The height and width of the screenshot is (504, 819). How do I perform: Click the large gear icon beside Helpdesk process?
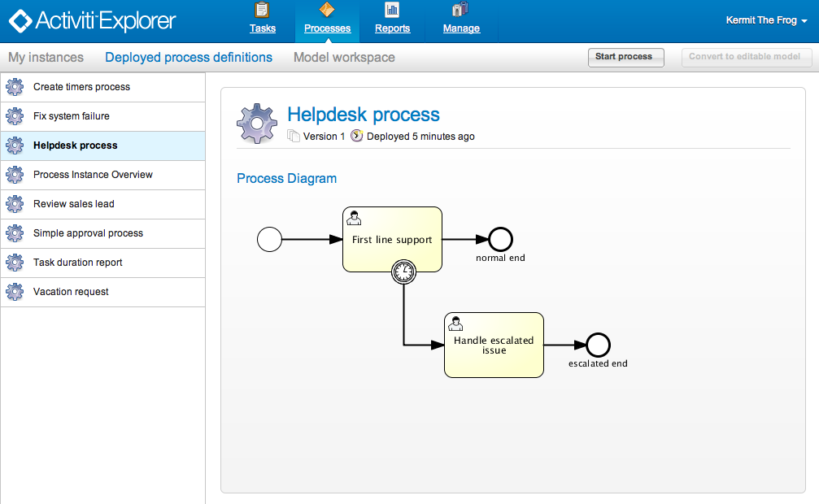(257, 123)
